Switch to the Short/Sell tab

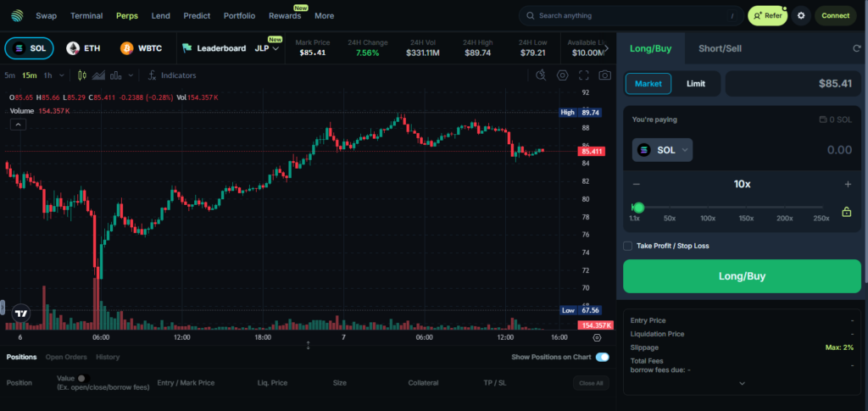(x=720, y=48)
